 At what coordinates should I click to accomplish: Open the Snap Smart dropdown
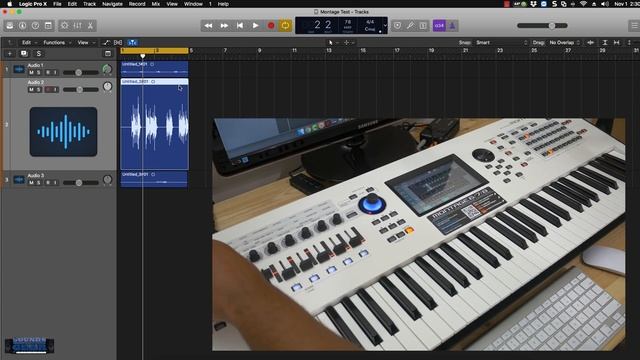(x=501, y=42)
